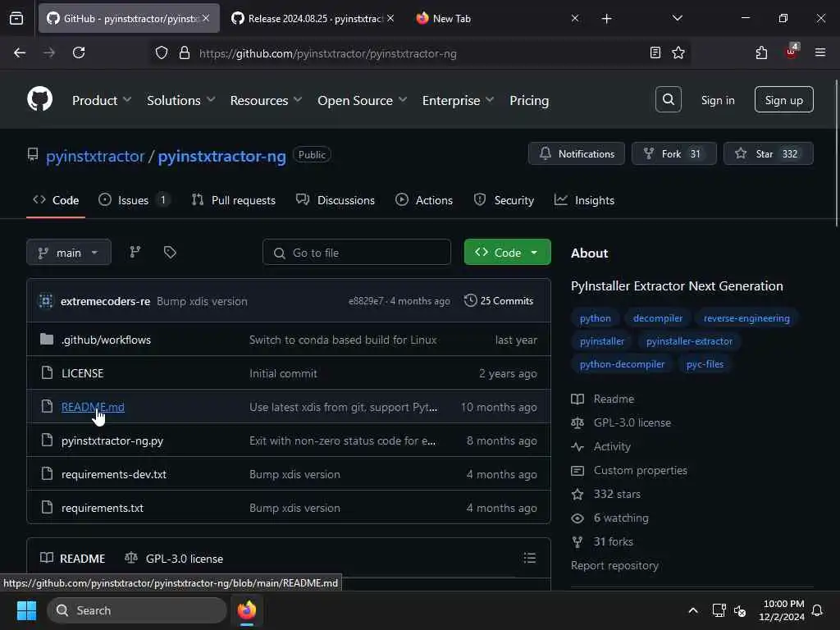Image resolution: width=840 pixels, height=630 pixels.
Task: Open the LICENSE file
Action: coord(83,373)
